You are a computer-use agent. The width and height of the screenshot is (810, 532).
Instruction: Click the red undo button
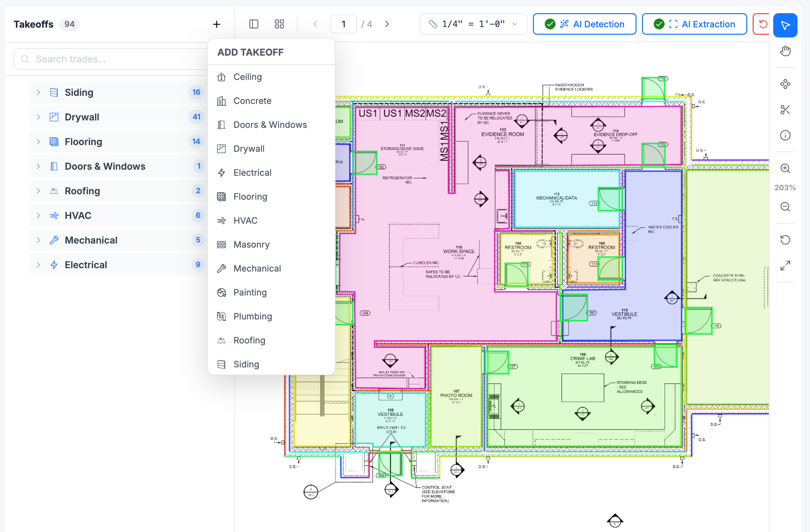pyautogui.click(x=762, y=24)
